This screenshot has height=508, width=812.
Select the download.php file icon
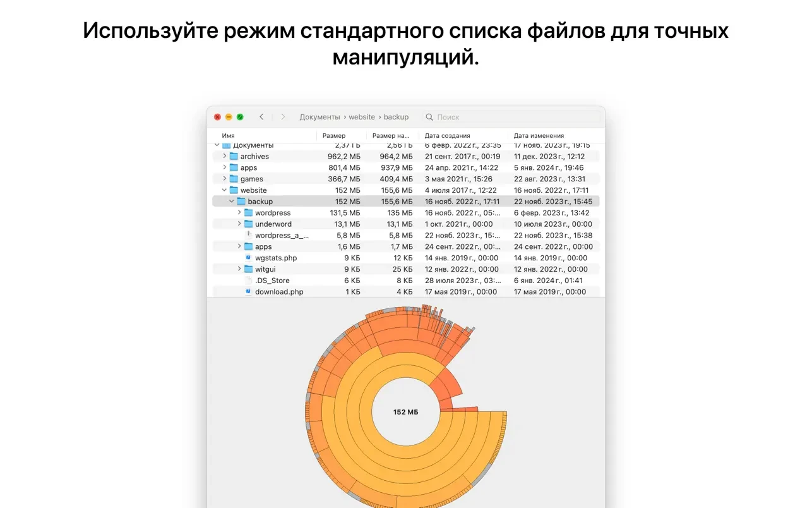[x=248, y=292]
